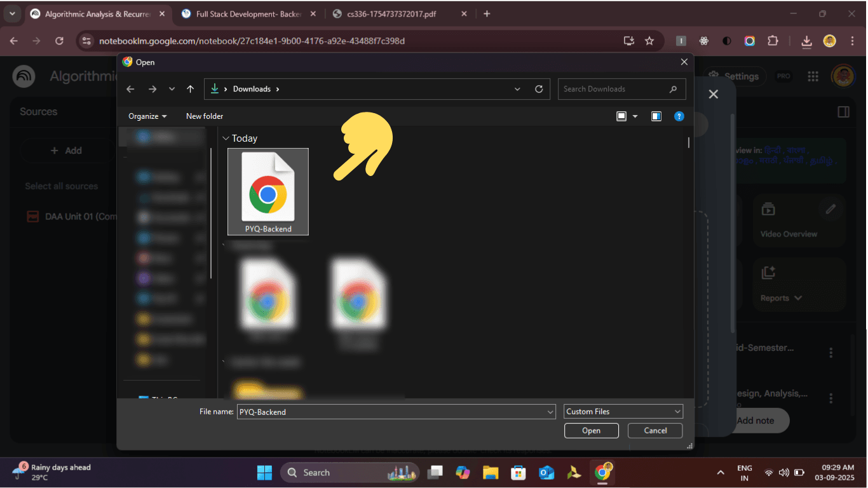The width and height of the screenshot is (868, 488).
Task: Click the Back arrow in file dialog
Action: coord(130,89)
